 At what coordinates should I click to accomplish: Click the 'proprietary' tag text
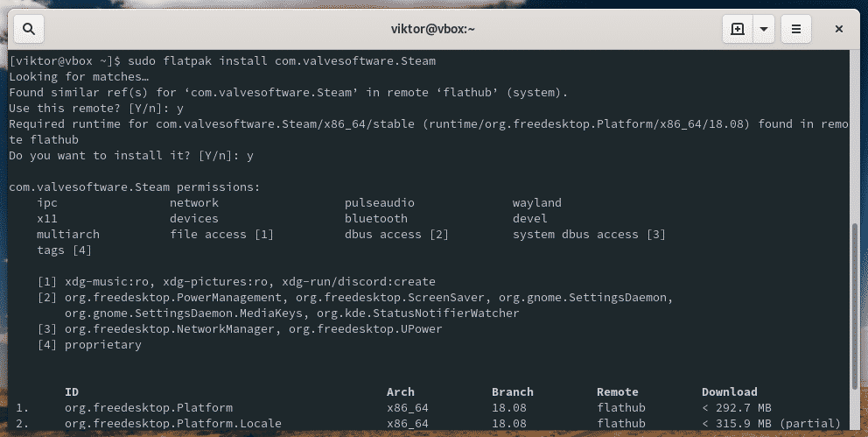(103, 344)
